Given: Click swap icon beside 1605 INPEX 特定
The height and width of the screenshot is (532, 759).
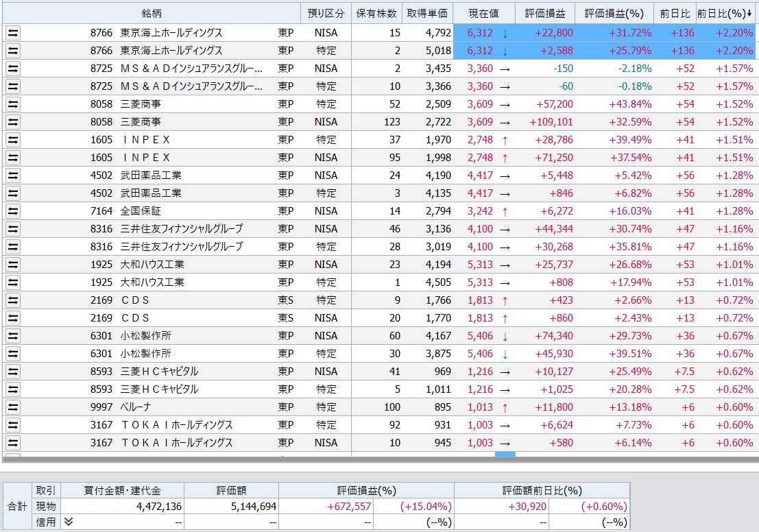Looking at the screenshot, I should pyautogui.click(x=13, y=140).
